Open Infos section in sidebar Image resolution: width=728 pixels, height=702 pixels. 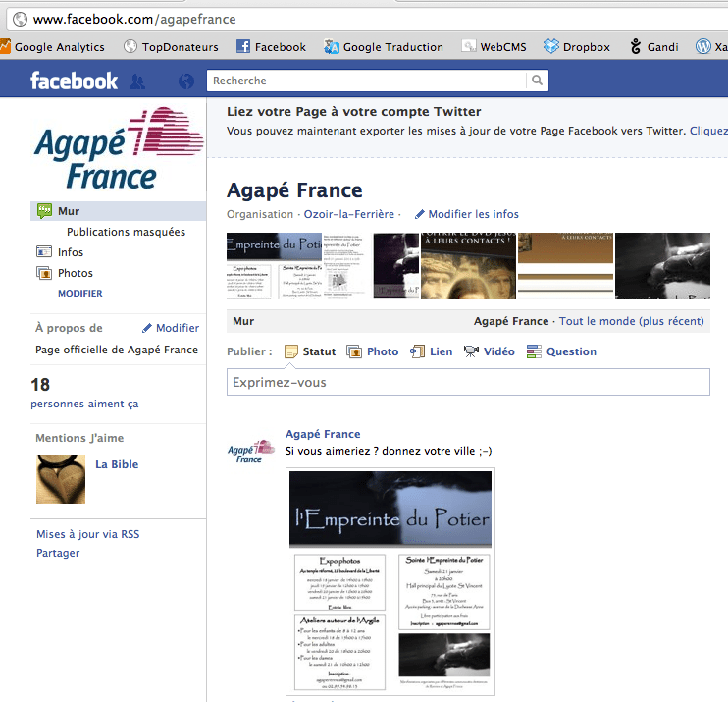(60, 252)
